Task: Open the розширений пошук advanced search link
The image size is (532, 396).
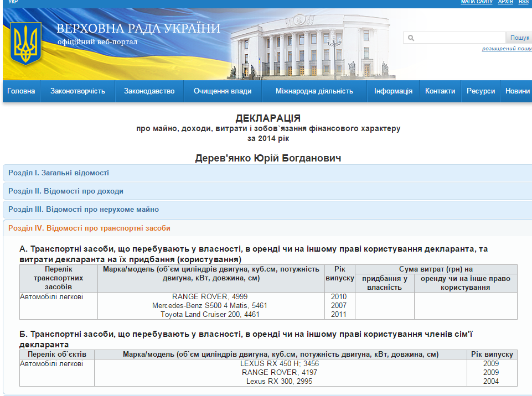Action: click(x=506, y=49)
